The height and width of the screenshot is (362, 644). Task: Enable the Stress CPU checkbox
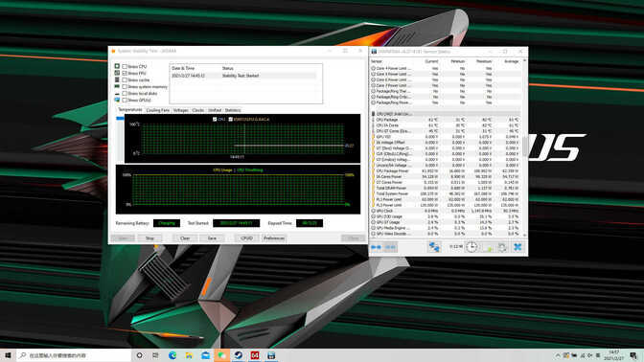click(125, 66)
